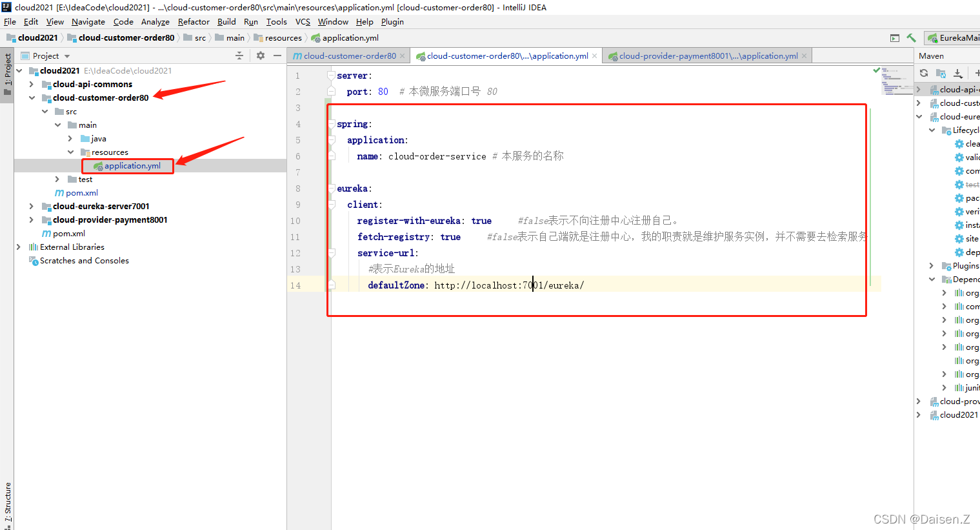Open the VCS menu
Screen dimensions: 980x530
[303, 21]
